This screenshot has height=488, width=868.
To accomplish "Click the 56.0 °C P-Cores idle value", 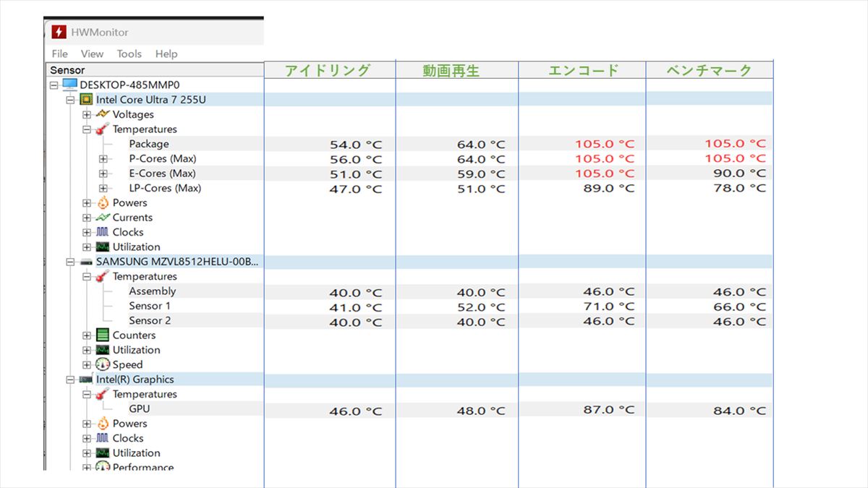I will coord(355,160).
